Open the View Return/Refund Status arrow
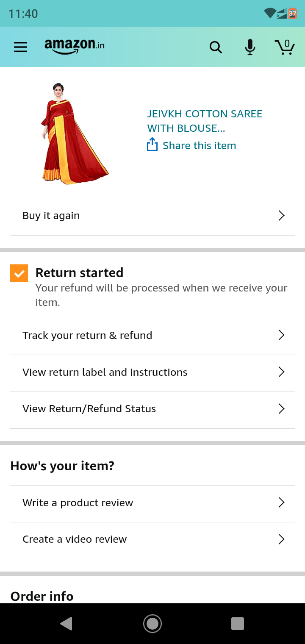The image size is (305, 644). pyautogui.click(x=281, y=409)
